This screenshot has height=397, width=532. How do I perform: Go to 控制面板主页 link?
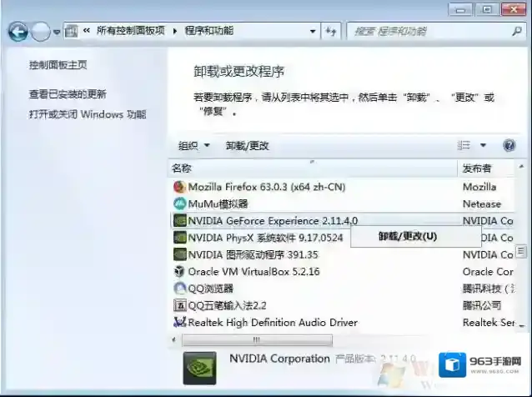tap(58, 65)
